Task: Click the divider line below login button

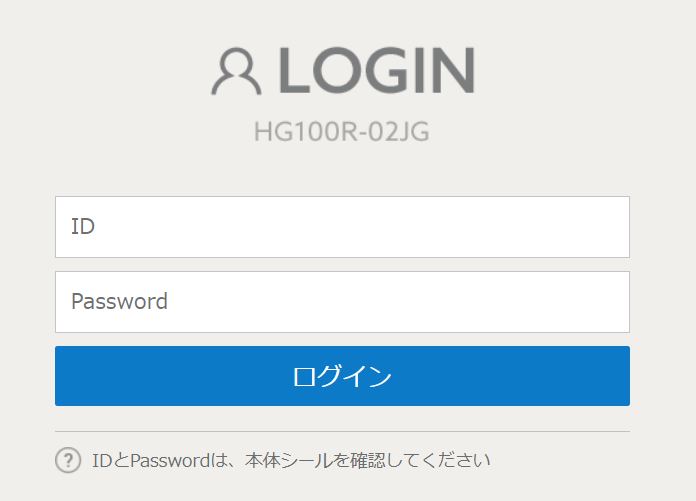Action: coord(342,431)
